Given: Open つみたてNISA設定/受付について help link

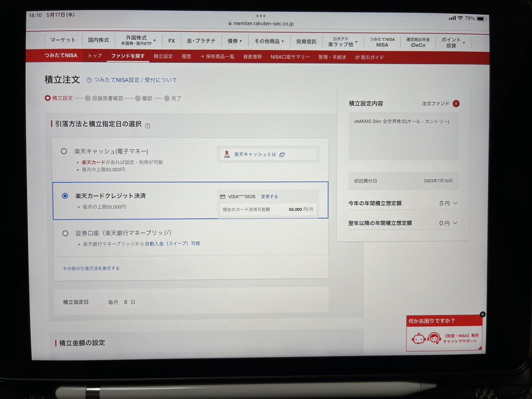Looking at the screenshot, I should coord(135,80).
